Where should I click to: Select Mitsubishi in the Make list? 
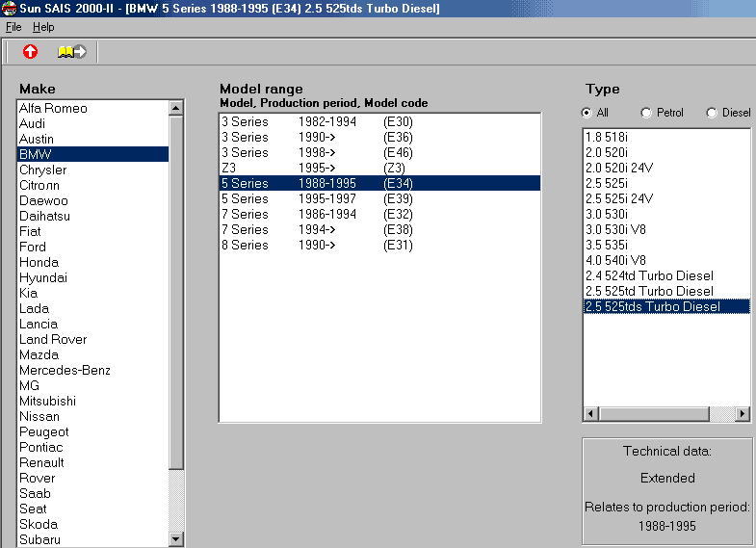(x=93, y=401)
